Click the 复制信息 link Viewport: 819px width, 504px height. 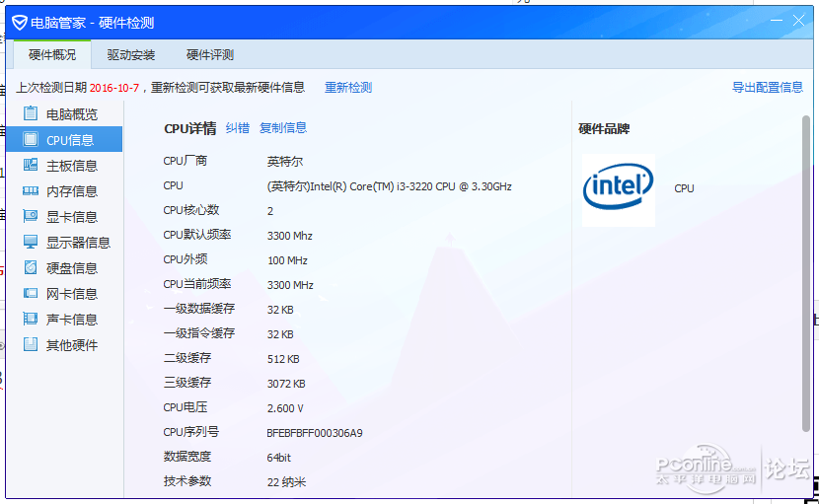pos(283,128)
